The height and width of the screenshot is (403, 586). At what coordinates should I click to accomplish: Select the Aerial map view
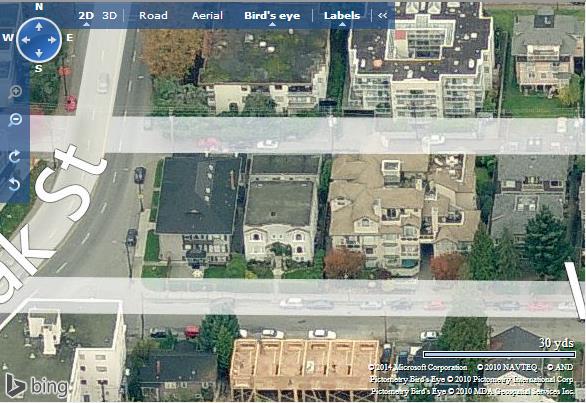[x=207, y=16]
